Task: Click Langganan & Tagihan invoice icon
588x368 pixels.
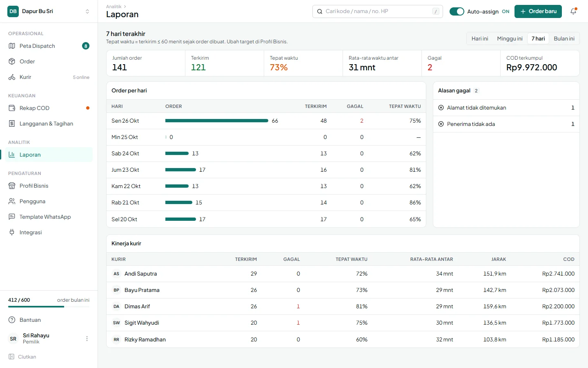Action: pyautogui.click(x=12, y=123)
